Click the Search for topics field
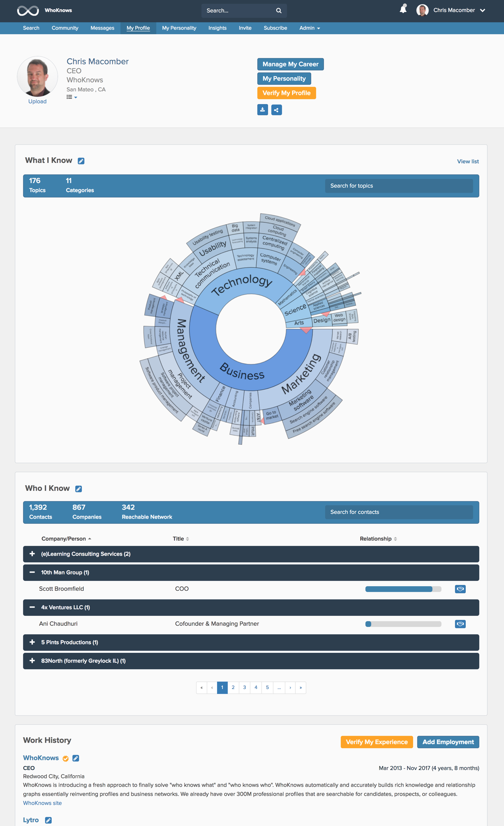The image size is (504, 826). point(399,186)
